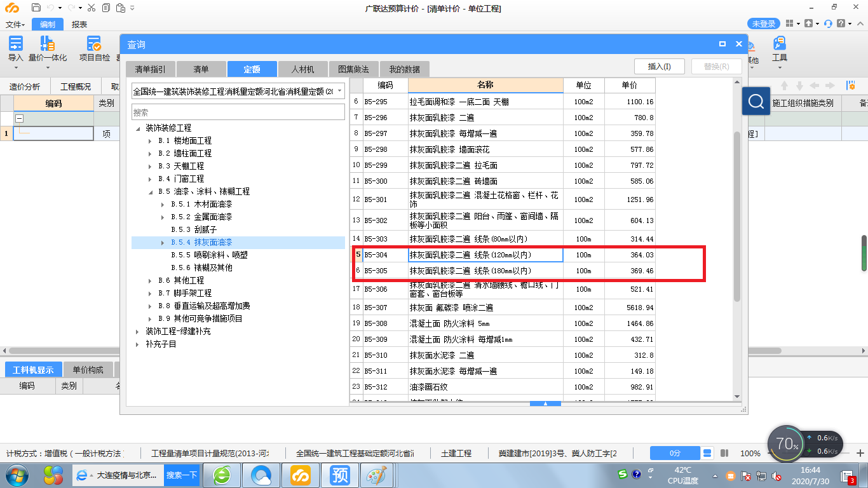868x488 pixels.
Task: Open the 文件 menu dropdown
Action: click(15, 24)
